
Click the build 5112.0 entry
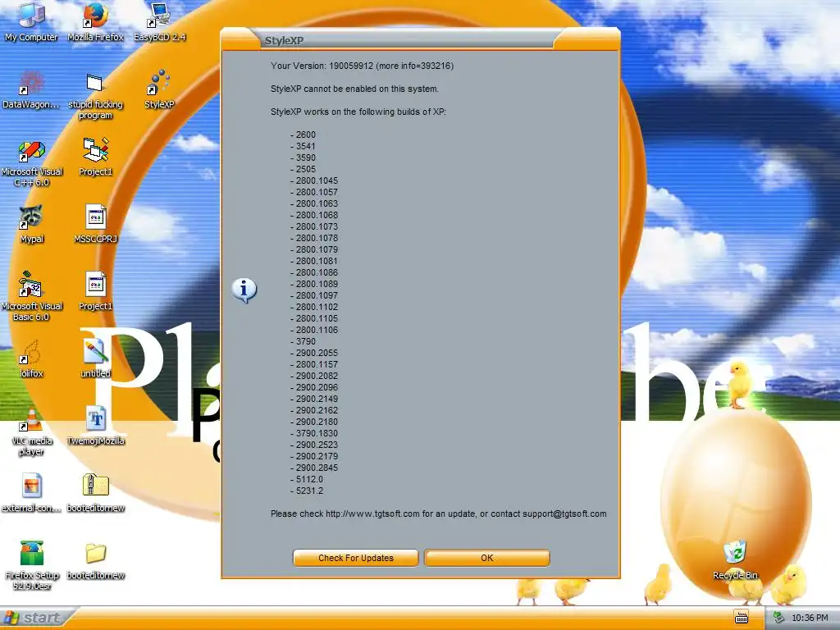[307, 479]
